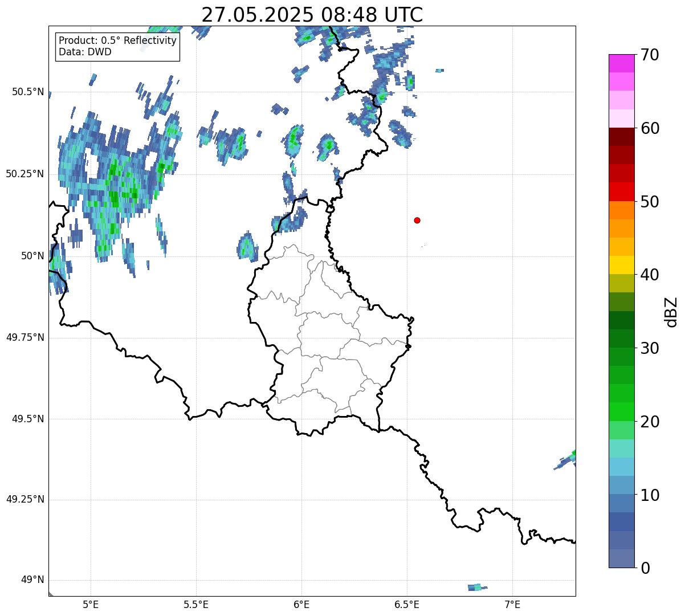
Task: Click the latitude label 49.75°N
Action: point(25,337)
